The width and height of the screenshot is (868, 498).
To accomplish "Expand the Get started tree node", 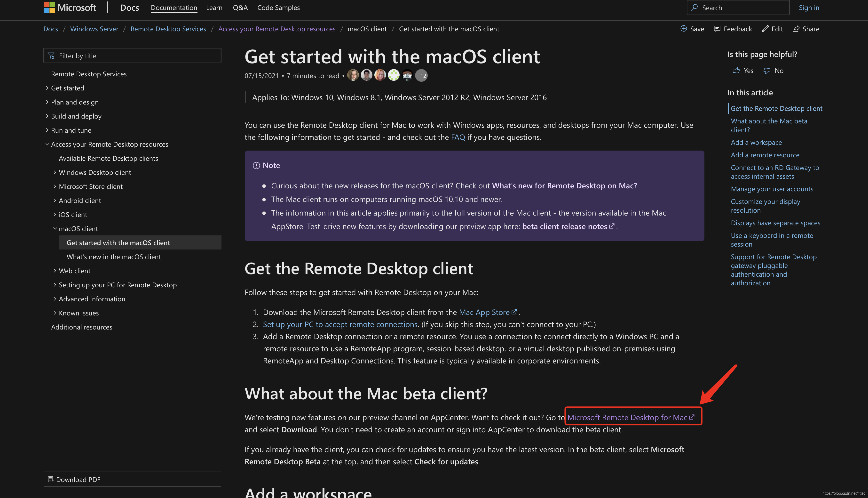I will 47,88.
